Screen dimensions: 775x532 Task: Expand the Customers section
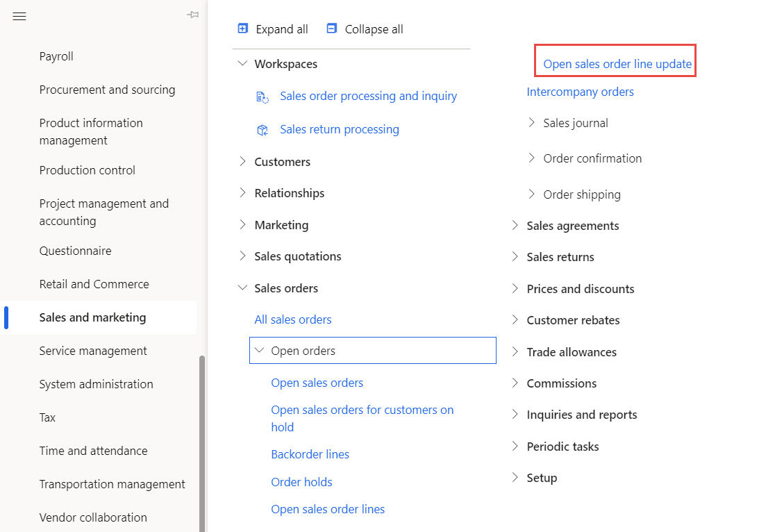pyautogui.click(x=242, y=162)
